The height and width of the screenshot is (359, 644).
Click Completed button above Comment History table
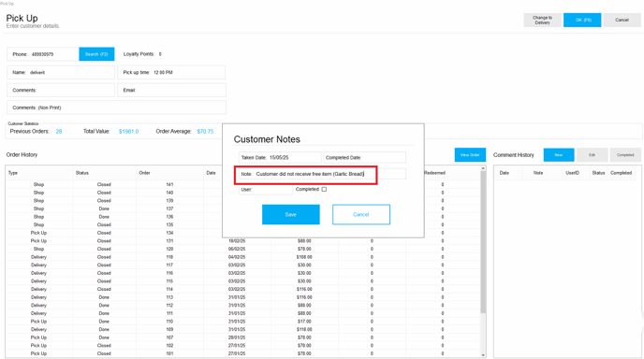tap(625, 155)
